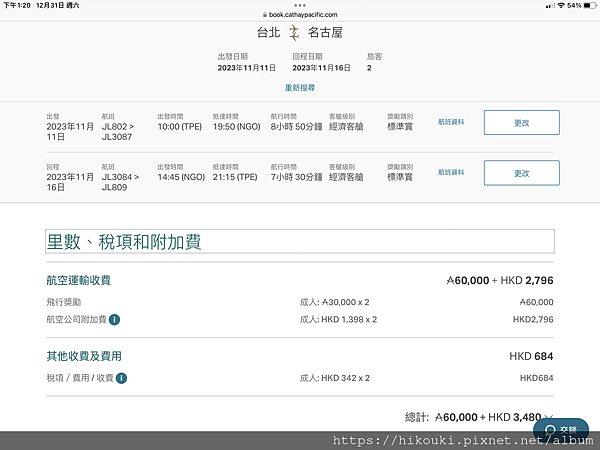
Task: Select the return date 2023年11月16日 value
Action: click(321, 68)
